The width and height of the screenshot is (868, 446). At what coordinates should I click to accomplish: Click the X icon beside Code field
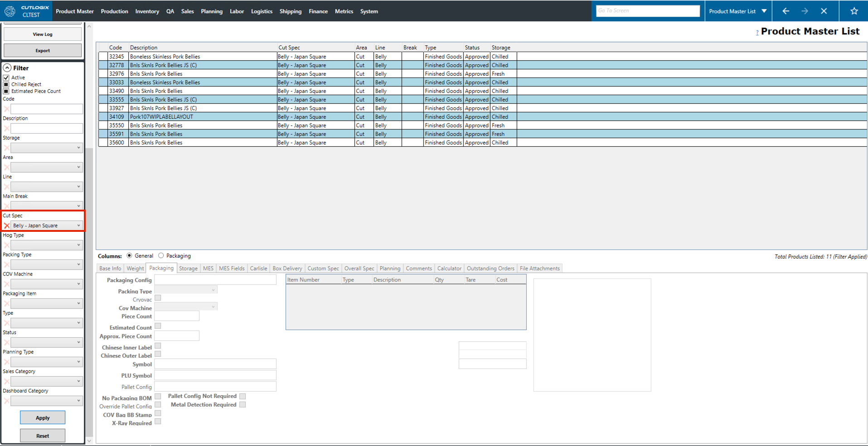[x=7, y=109]
